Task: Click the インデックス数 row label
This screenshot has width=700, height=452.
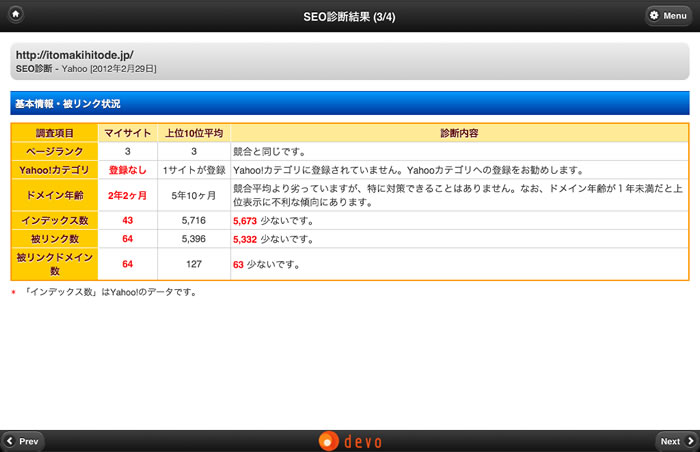Action: tap(54, 221)
